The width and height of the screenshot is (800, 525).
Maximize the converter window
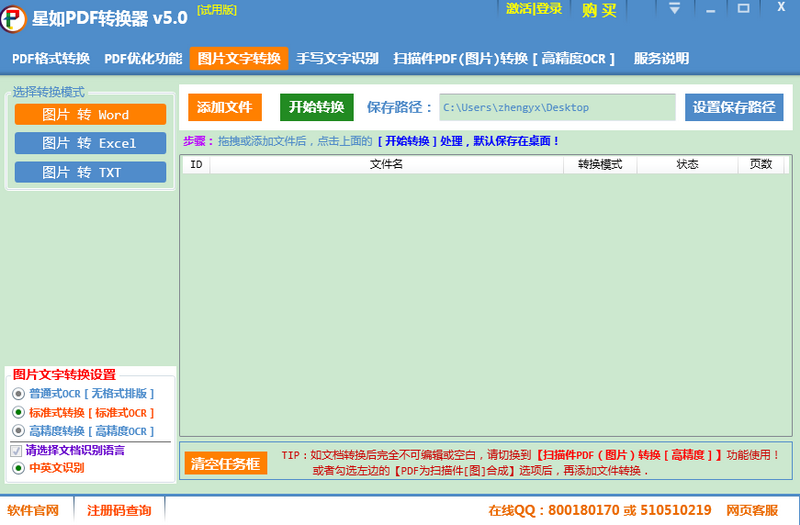tap(744, 8)
